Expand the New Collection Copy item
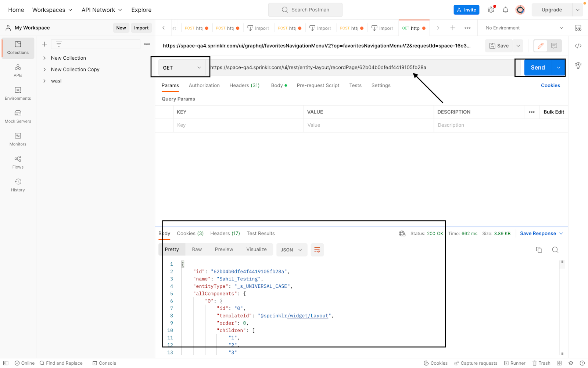Screen dimensions: 588x368 44,70
